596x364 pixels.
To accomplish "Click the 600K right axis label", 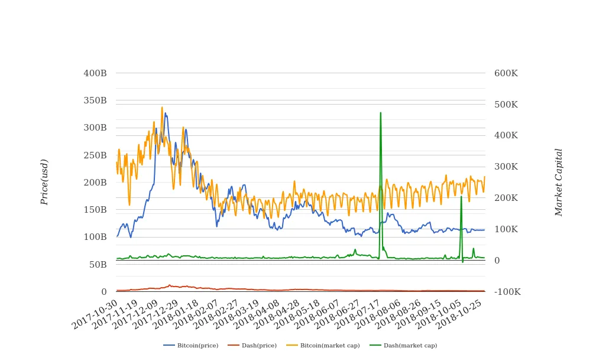I will tap(506, 73).
